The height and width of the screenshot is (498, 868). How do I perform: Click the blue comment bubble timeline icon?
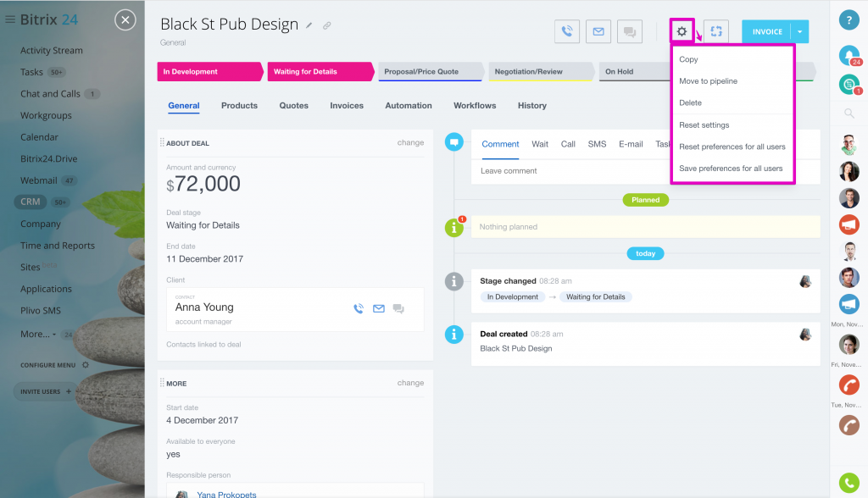pos(454,142)
